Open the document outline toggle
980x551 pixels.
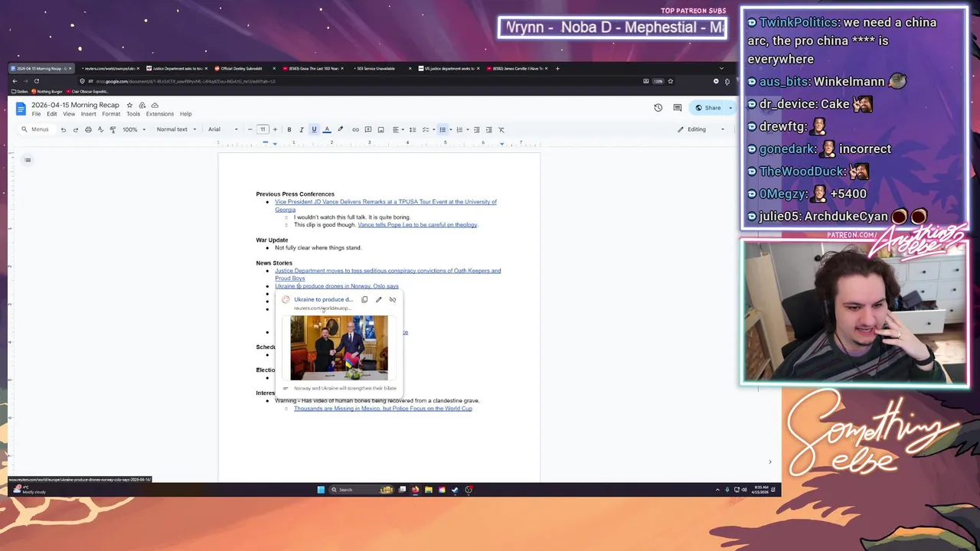coord(28,160)
